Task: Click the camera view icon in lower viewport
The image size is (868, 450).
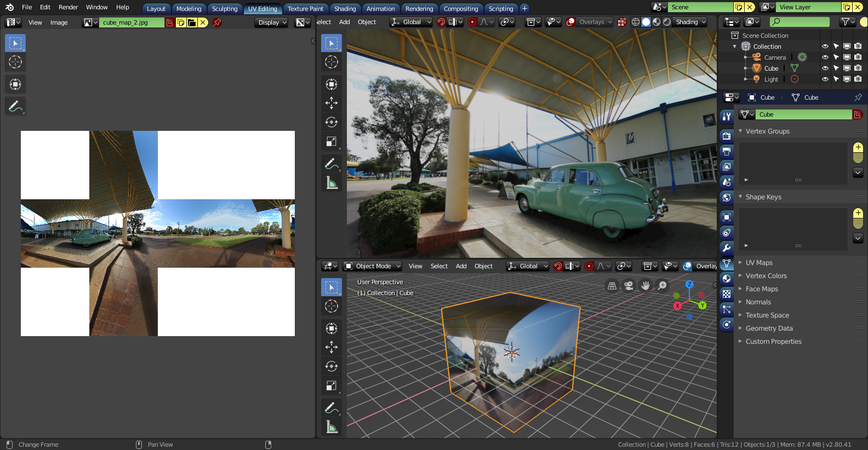Action: click(x=629, y=285)
